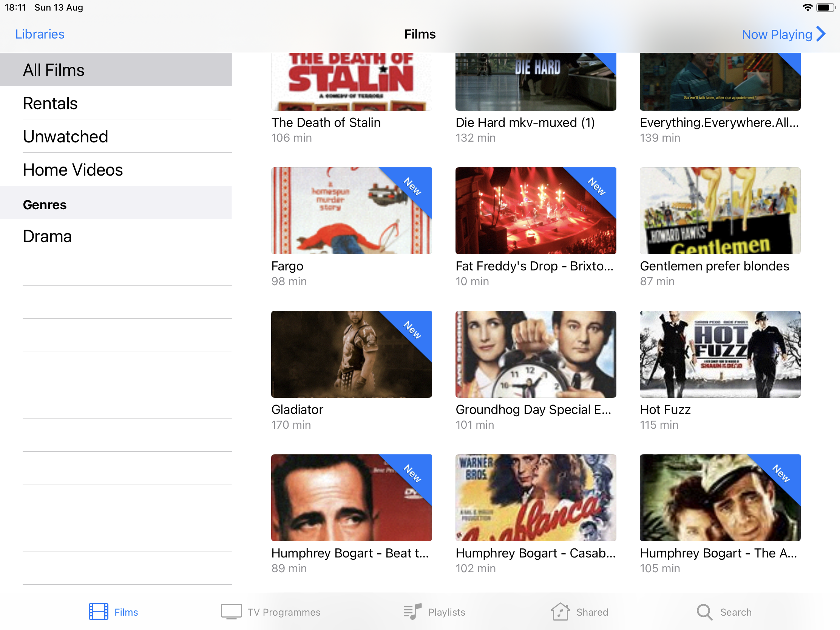Check the Wi-Fi status icon
Viewport: 840px width, 630px height.
808,8
